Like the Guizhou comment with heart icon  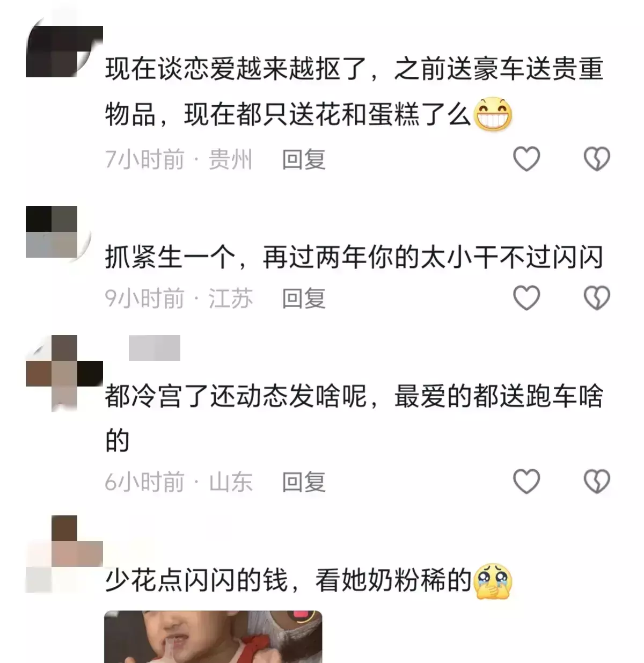(x=526, y=159)
